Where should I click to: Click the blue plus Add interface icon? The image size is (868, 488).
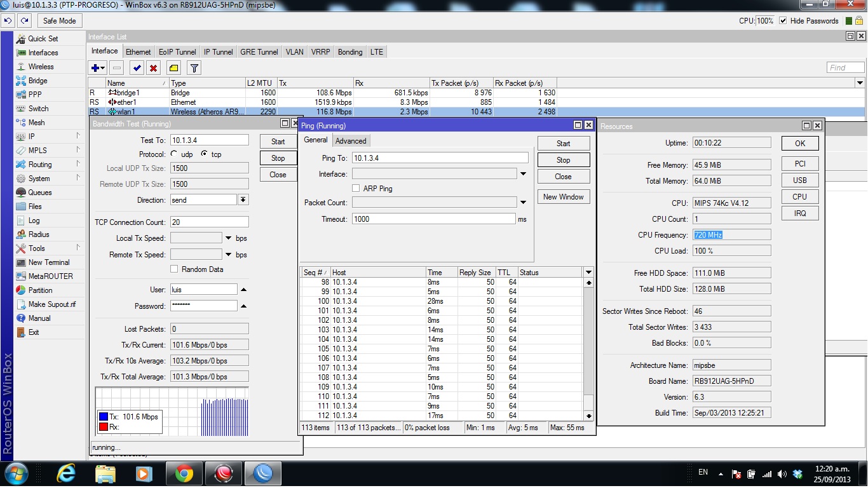[x=98, y=67]
